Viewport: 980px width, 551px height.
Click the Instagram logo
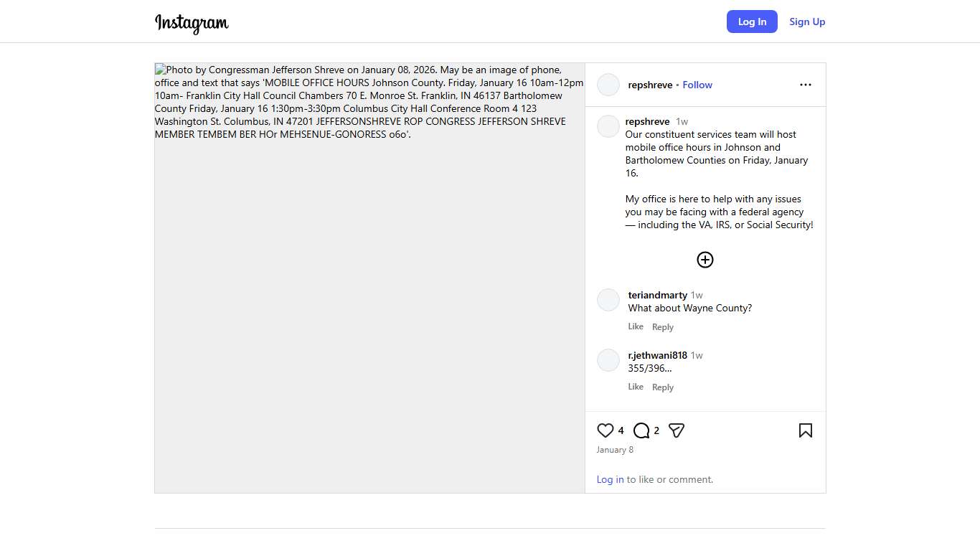(x=192, y=23)
